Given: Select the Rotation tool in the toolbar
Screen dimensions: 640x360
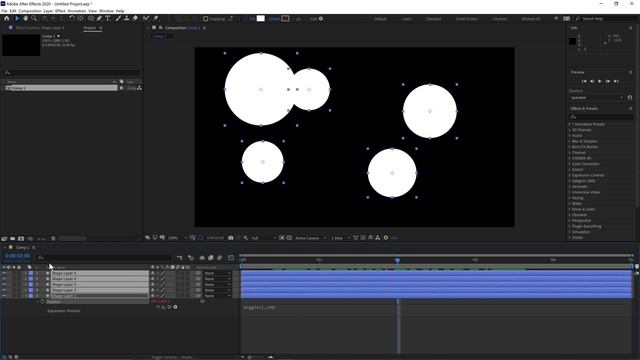Looking at the screenshot, I should click(71, 18).
